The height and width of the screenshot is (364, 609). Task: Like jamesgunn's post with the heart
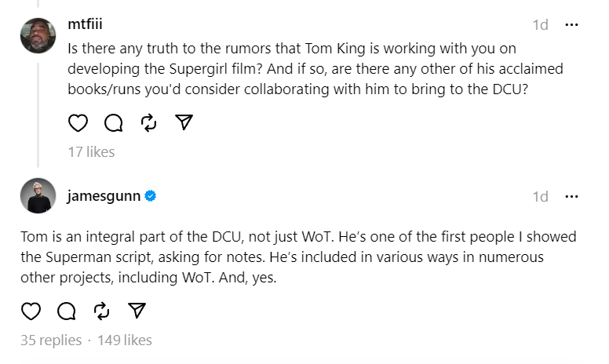pos(31,311)
